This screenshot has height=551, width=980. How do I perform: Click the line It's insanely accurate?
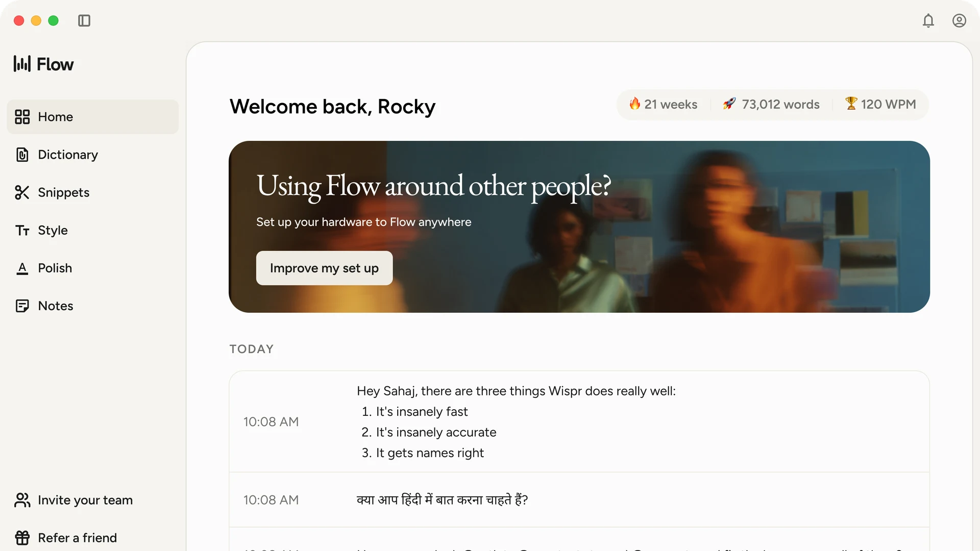(x=436, y=433)
